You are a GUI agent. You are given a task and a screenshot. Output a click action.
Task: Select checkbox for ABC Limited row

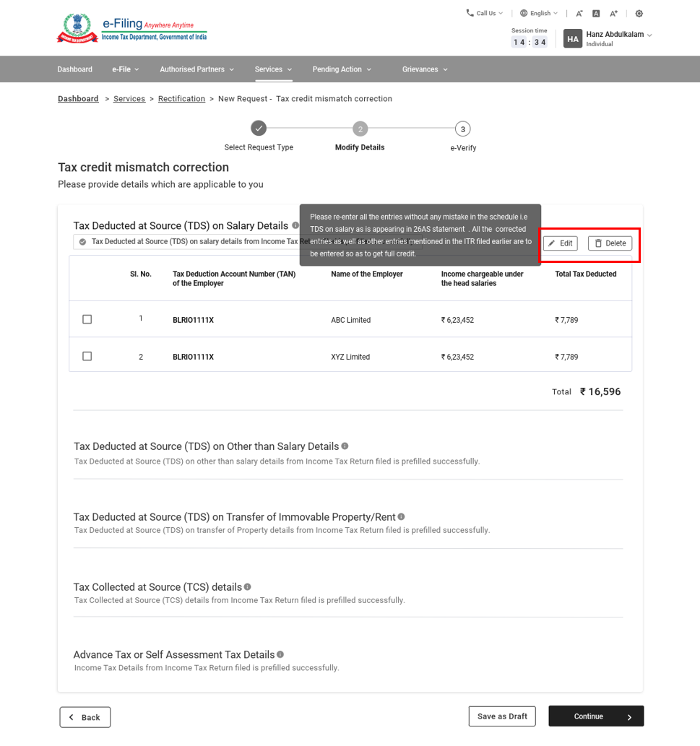coord(87,319)
